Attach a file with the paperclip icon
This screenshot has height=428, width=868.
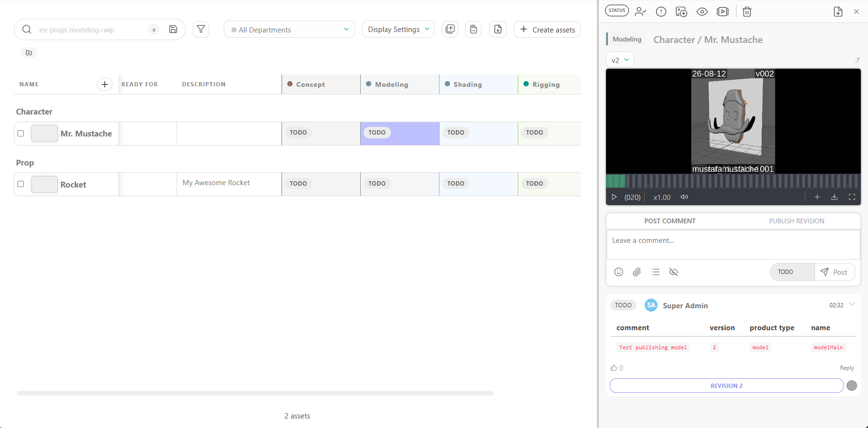click(x=637, y=272)
